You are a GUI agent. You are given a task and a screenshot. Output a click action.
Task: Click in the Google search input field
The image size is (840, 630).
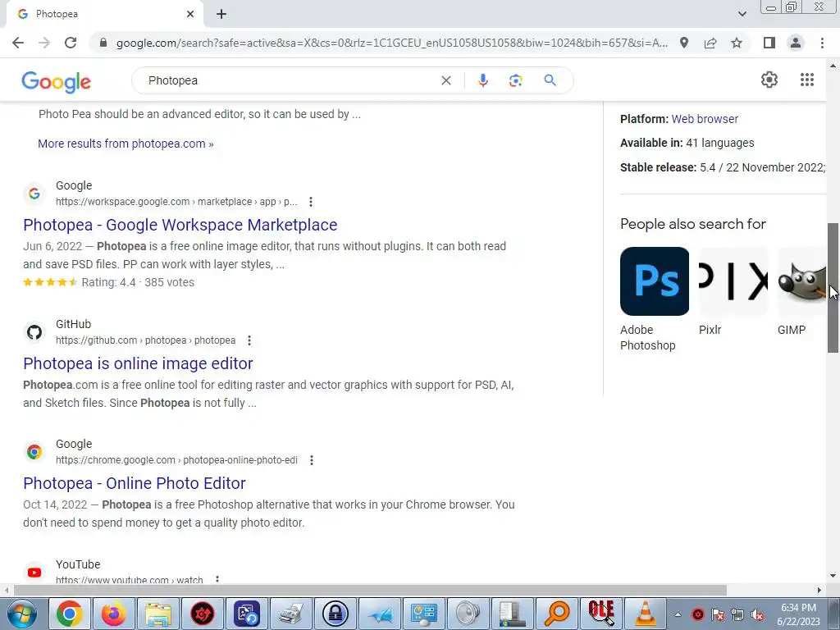(290, 80)
